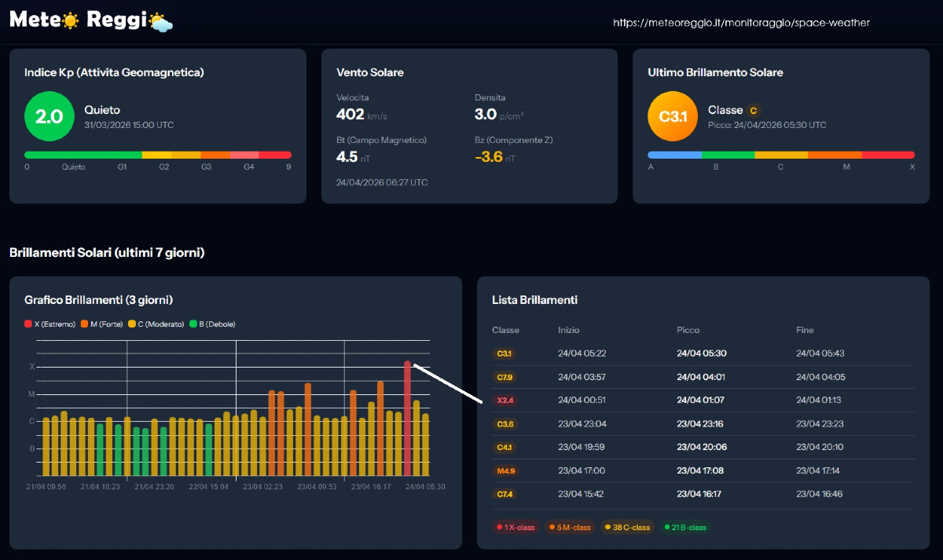Click the sun icon in Meteo logo

(x=71, y=21)
